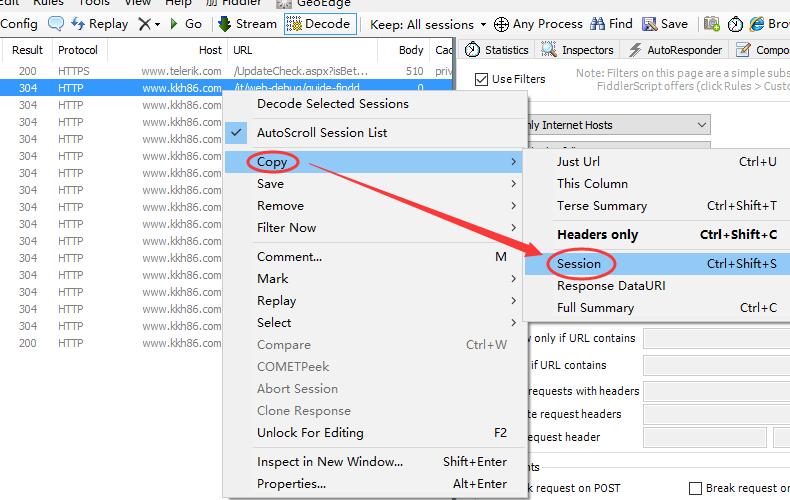
Task: Toggle the Break request on checkbox
Action: (x=695, y=488)
